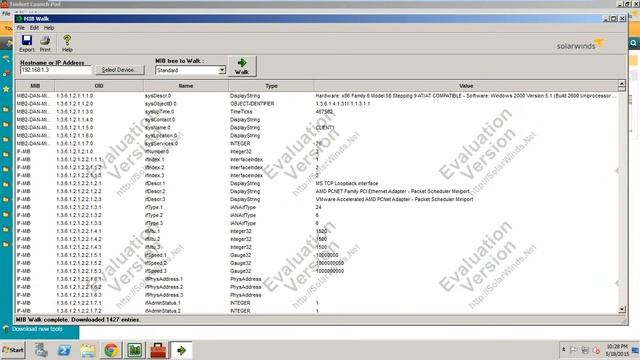Screen dimensions: 640x360
Task: Click the action center flag icon in system tray
Action: [573, 350]
